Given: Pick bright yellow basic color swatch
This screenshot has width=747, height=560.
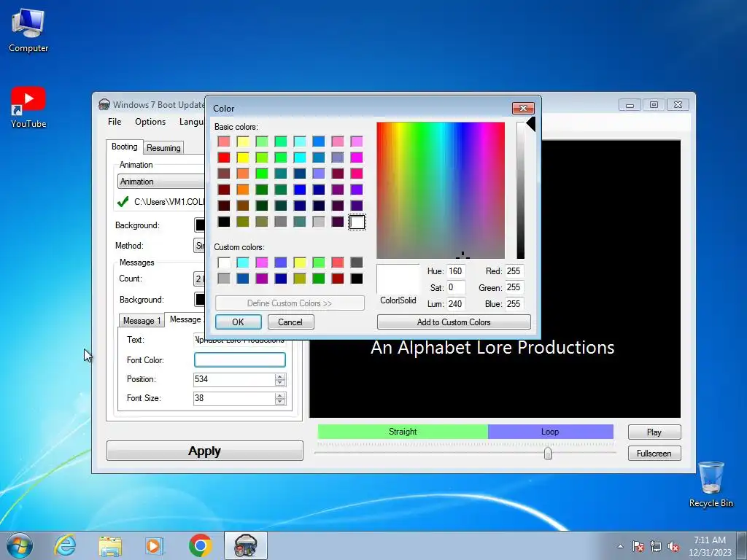Looking at the screenshot, I should [243, 157].
